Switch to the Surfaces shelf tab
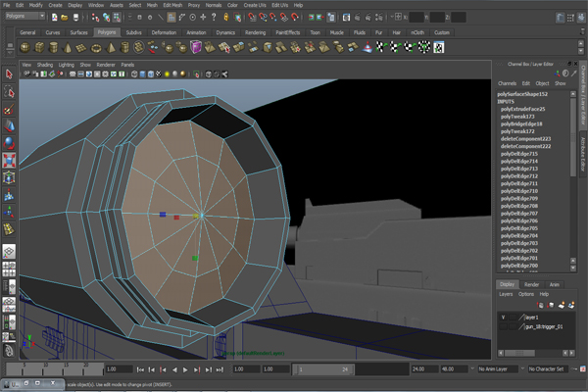The width and height of the screenshot is (588, 392). point(78,32)
